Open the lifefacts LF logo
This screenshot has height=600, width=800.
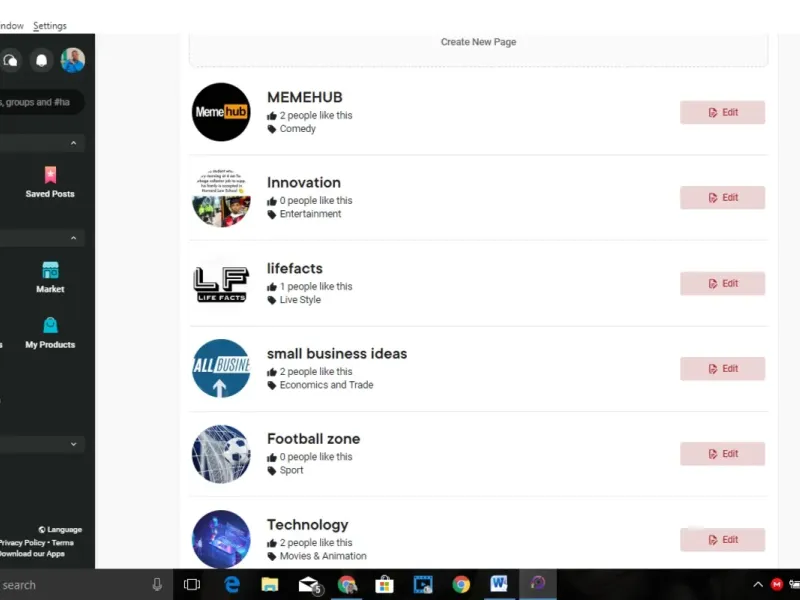point(221,283)
